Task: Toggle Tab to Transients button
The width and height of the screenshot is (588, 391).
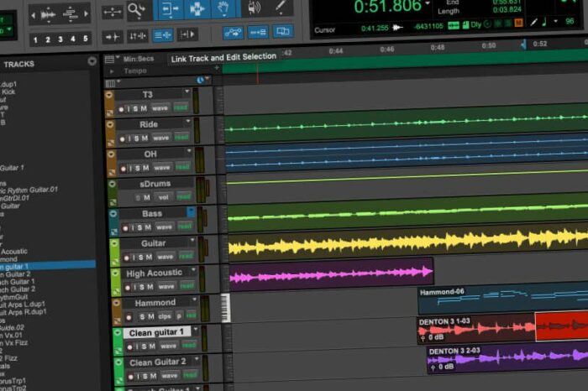Action: click(x=112, y=37)
